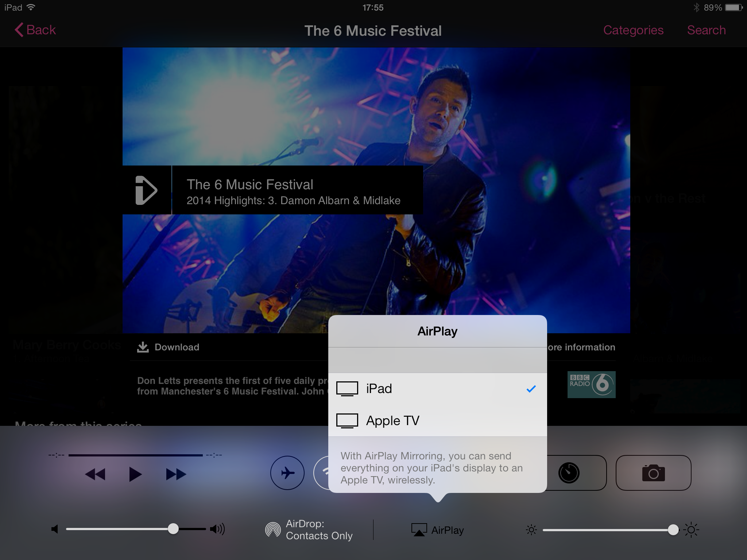Tap the Bluetooth status bar icon

tap(696, 7)
